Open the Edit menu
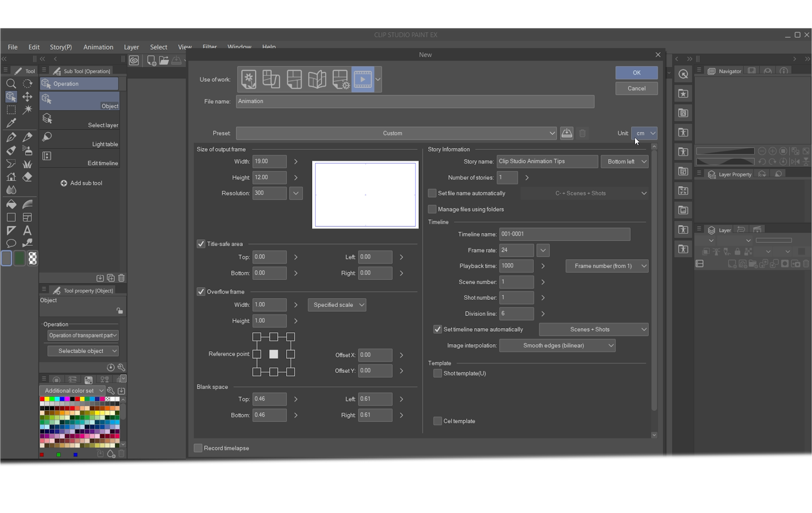Image resolution: width=812 pixels, height=513 pixels. (x=34, y=47)
